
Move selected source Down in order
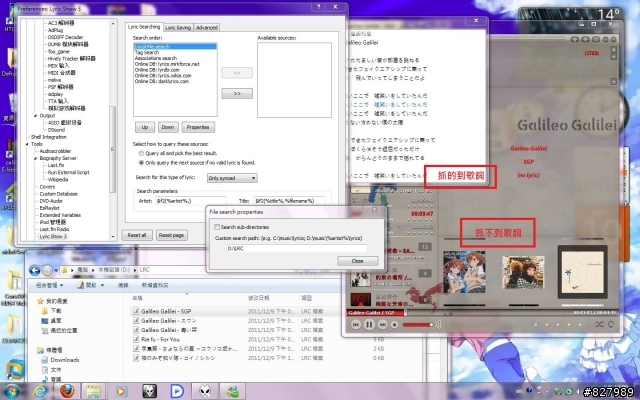click(x=168, y=127)
